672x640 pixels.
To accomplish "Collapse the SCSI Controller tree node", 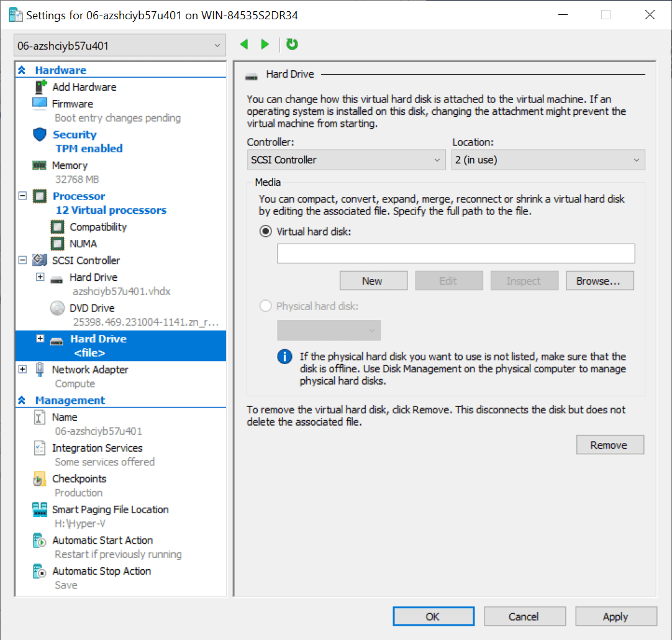I will pos(23,260).
